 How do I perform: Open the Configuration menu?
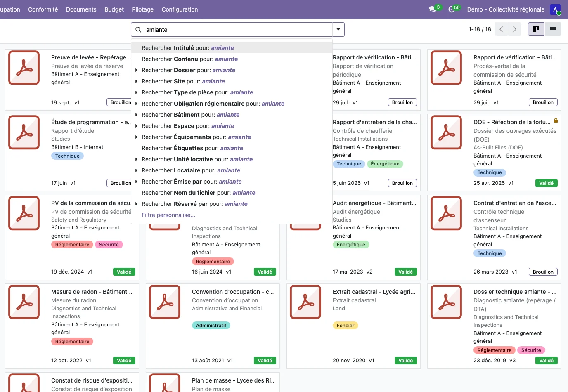[x=180, y=9]
